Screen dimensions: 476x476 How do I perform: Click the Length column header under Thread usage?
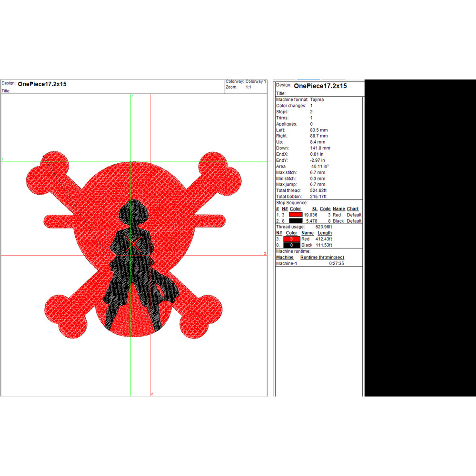coord(325,233)
